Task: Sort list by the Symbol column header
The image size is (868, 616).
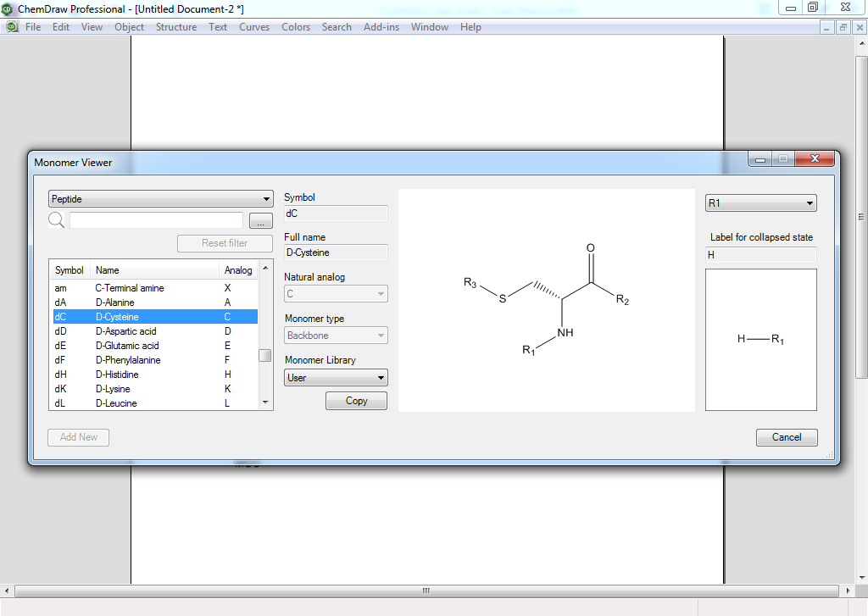Action: tap(70, 270)
